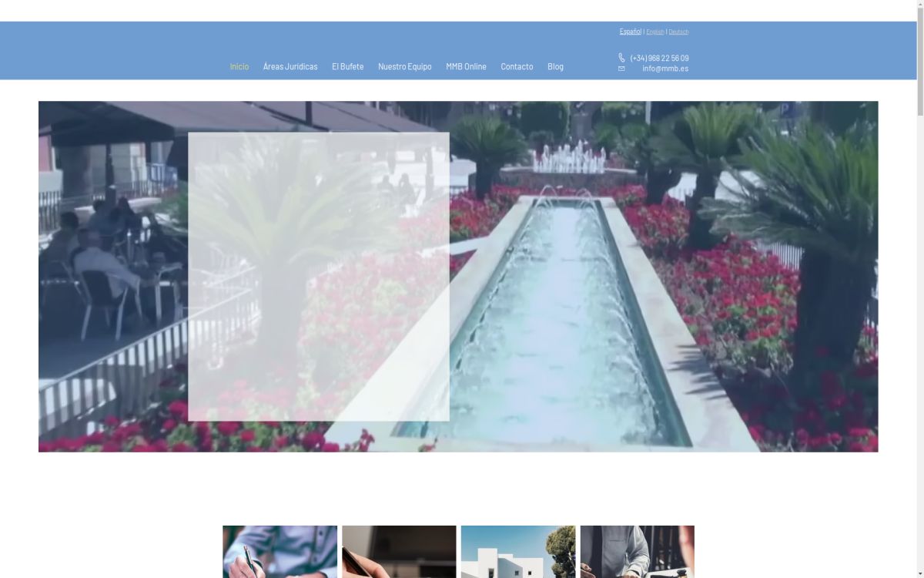Open El Bufete section
The image size is (924, 578).
point(347,66)
